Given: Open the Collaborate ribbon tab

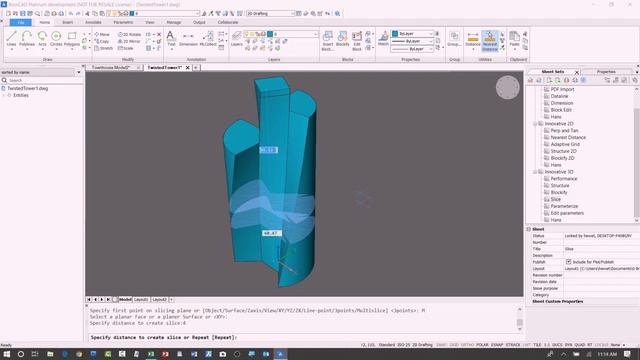Looking at the screenshot, I should 228,22.
